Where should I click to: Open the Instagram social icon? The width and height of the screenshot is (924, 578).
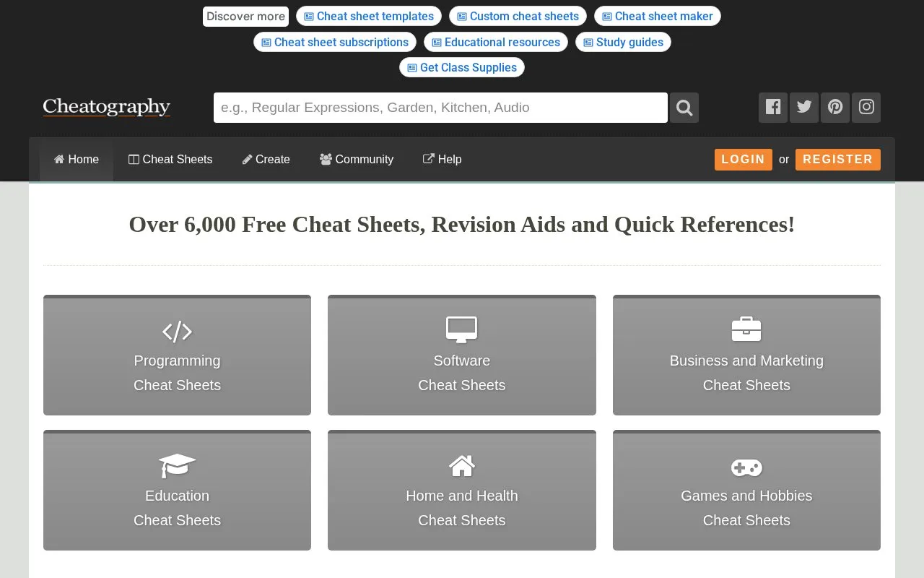coord(866,108)
